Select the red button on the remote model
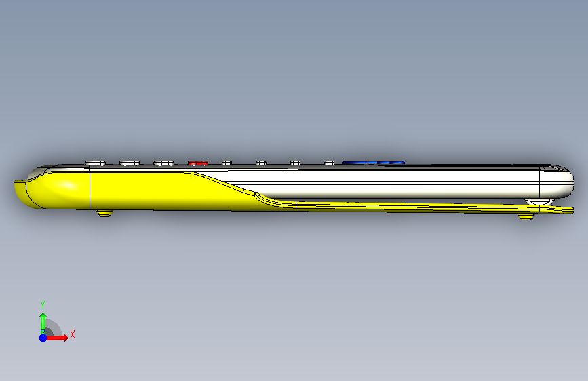The width and height of the screenshot is (588, 381). tap(198, 163)
